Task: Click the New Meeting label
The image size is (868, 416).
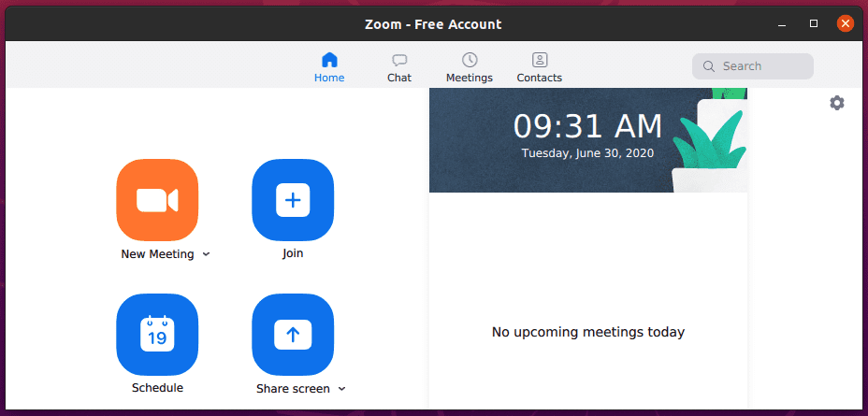Action: [158, 254]
